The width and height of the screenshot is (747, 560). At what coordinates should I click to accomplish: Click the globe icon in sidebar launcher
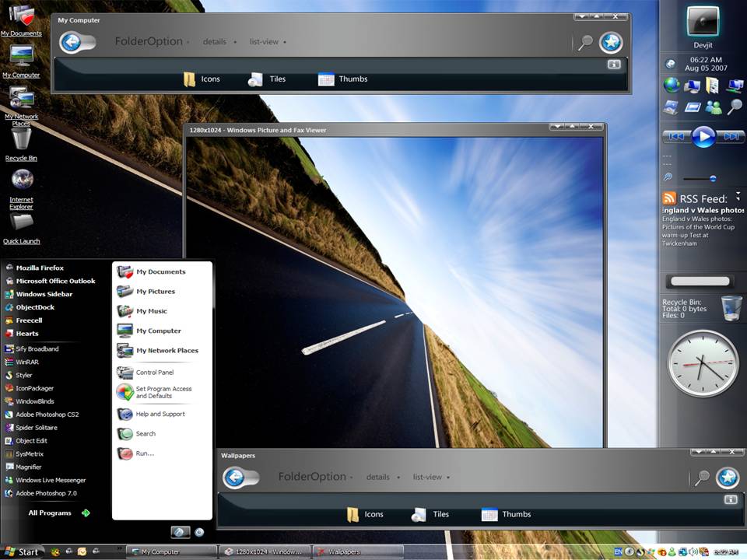pos(672,86)
